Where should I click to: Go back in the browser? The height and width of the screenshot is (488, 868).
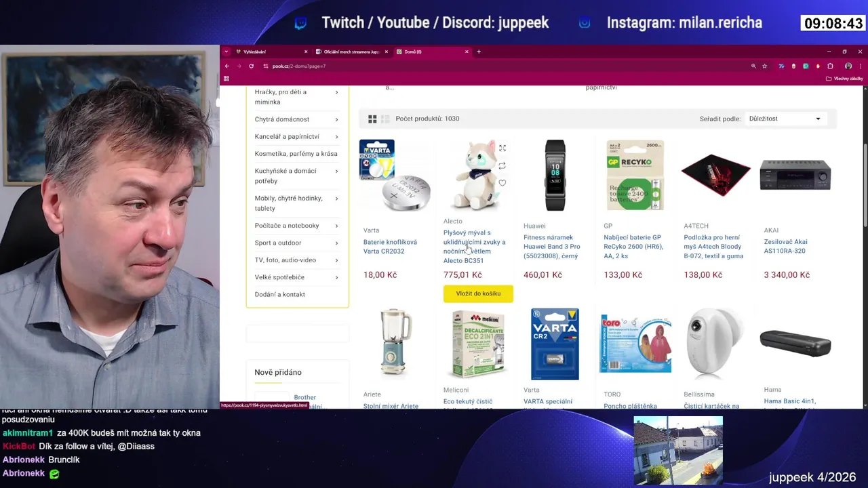click(x=226, y=66)
